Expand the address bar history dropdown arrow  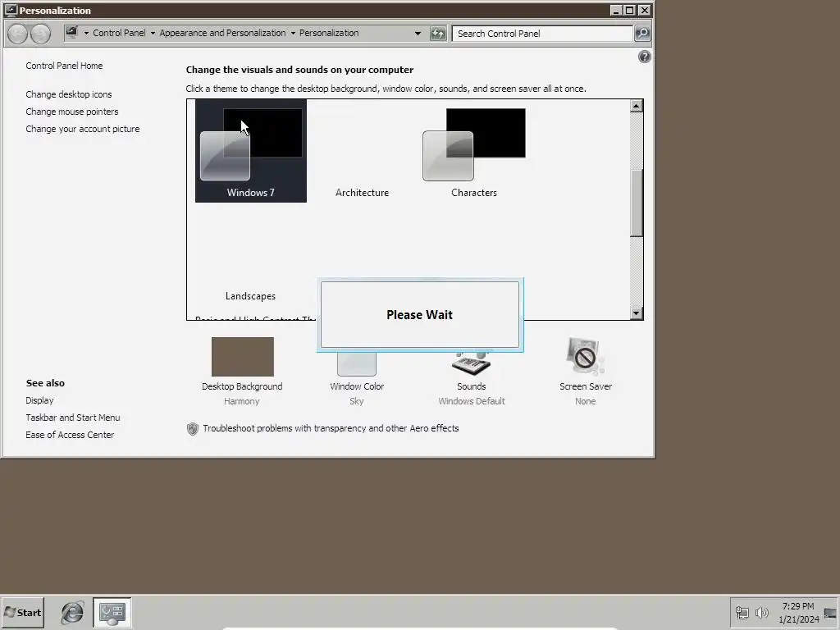point(418,33)
